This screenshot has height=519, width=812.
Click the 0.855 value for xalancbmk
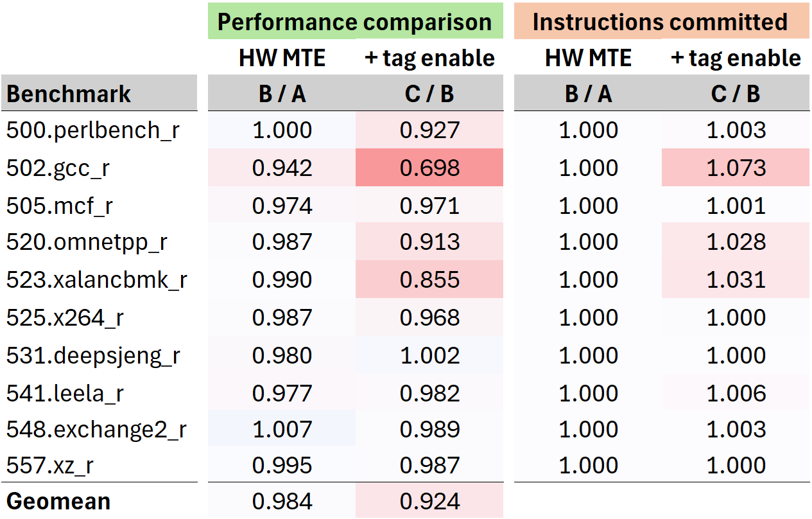(x=429, y=280)
